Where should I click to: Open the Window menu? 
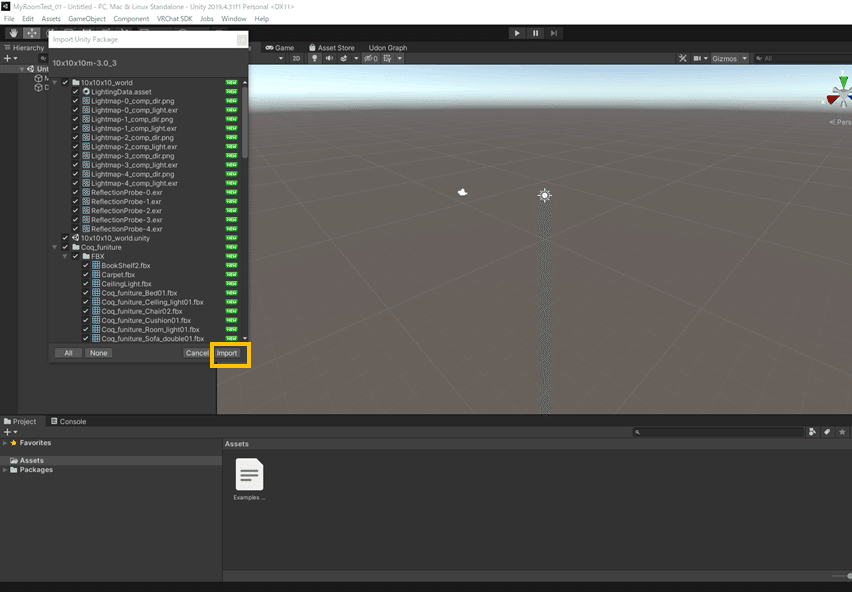[234, 18]
